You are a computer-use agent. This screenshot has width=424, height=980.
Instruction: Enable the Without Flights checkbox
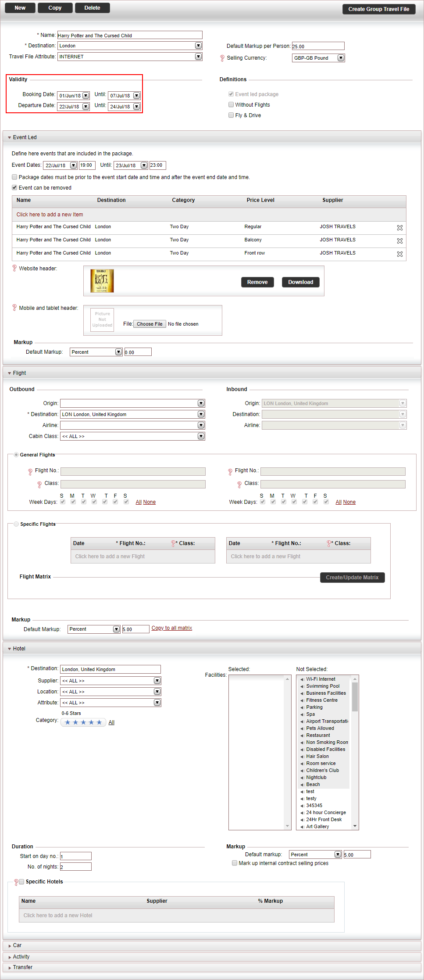pos(231,104)
